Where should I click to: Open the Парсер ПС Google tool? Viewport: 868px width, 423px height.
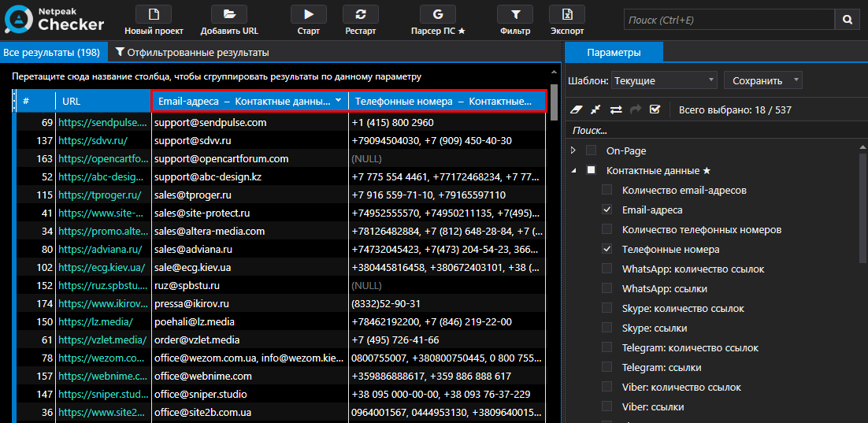(x=438, y=14)
